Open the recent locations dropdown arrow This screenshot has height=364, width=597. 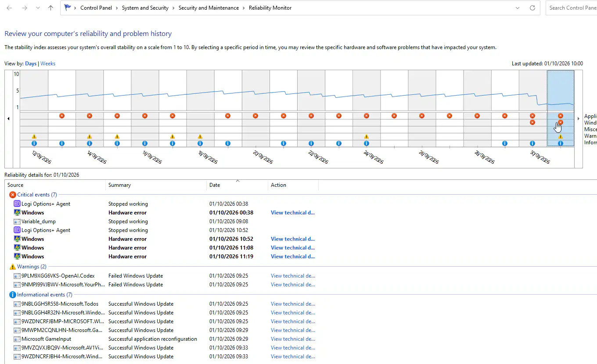coord(38,8)
